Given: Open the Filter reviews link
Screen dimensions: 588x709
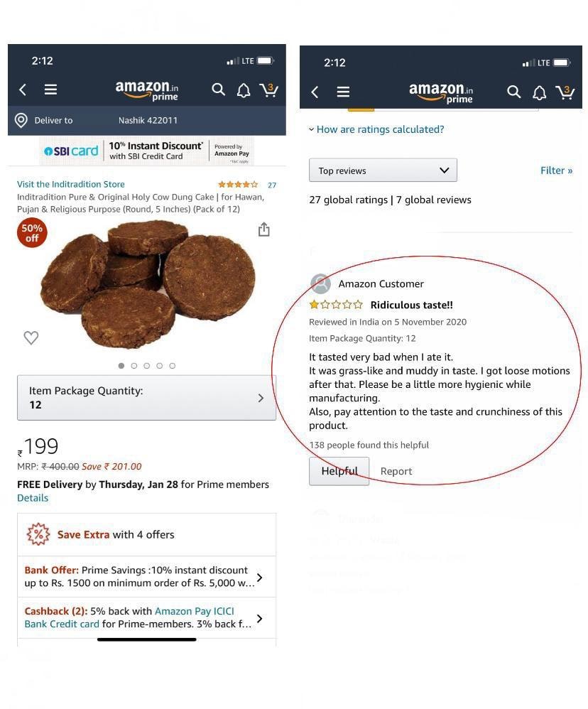Looking at the screenshot, I should click(556, 171).
